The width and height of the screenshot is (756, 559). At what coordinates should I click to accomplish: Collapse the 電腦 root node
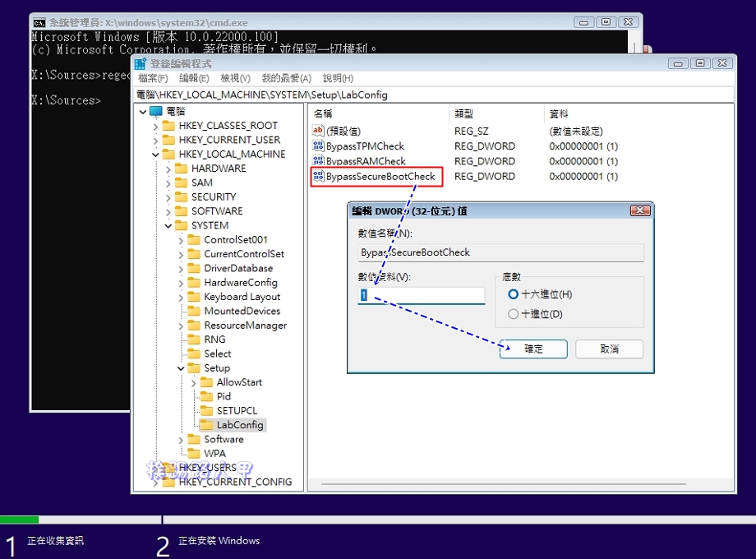tap(143, 112)
